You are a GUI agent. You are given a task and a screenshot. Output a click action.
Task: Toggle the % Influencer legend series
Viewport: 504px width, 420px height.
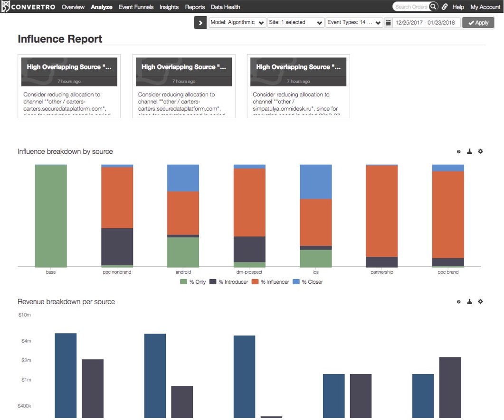(x=270, y=282)
